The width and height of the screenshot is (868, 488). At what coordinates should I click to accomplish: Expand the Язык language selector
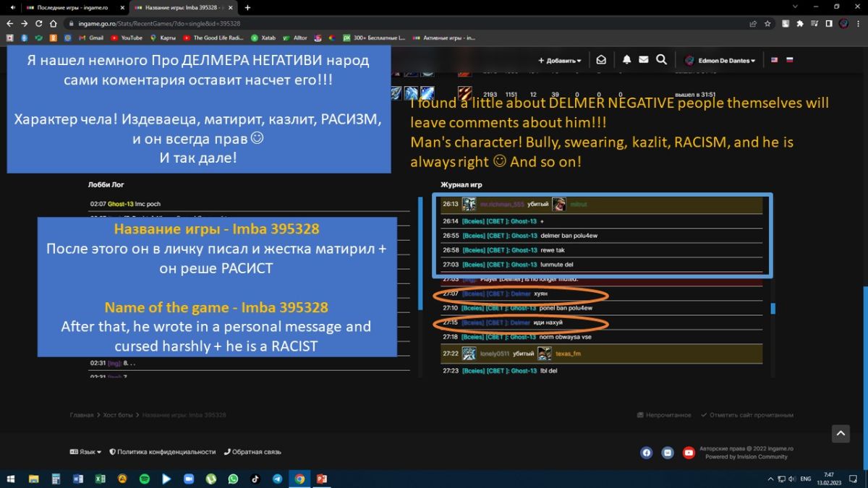point(85,452)
